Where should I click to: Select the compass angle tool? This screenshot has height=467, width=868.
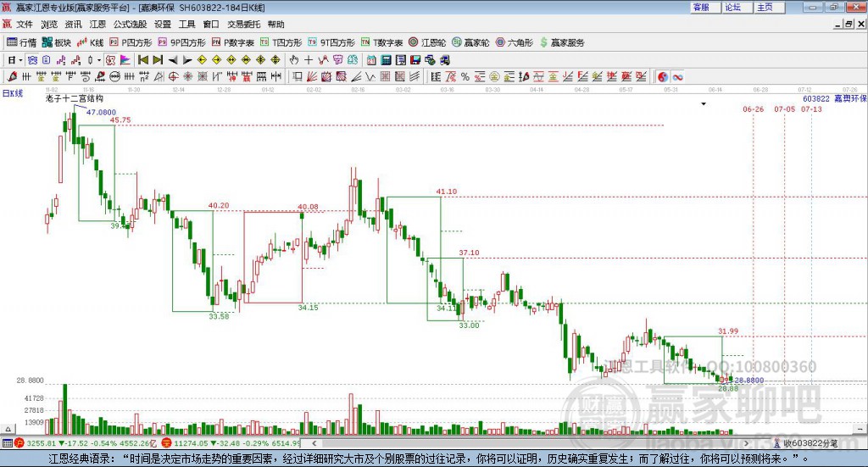pos(159,76)
